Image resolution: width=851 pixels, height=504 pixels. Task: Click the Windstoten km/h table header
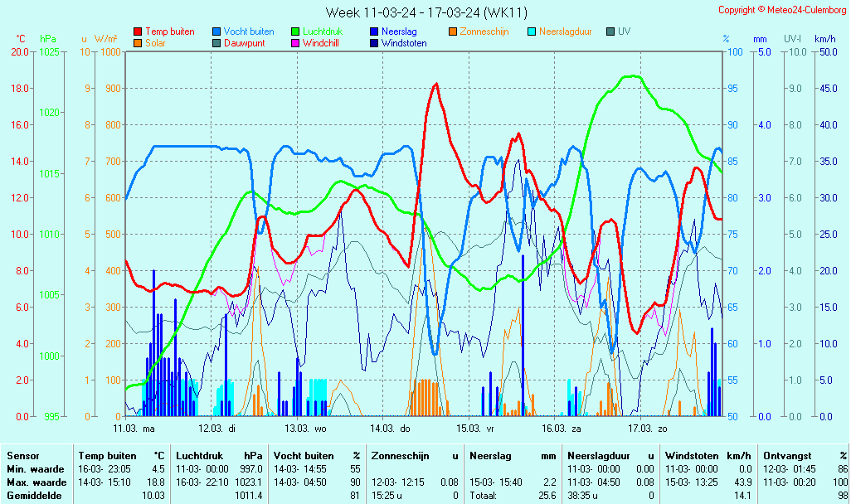click(x=708, y=456)
